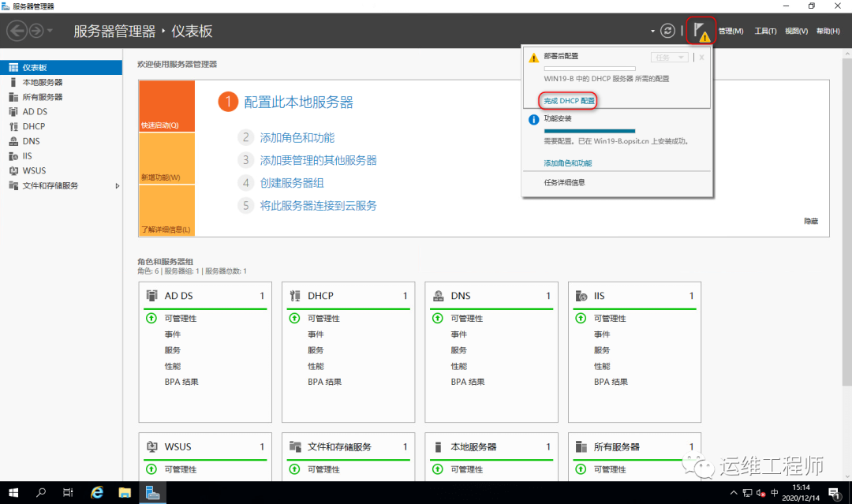Select 仪表板 in the sidebar

point(61,67)
